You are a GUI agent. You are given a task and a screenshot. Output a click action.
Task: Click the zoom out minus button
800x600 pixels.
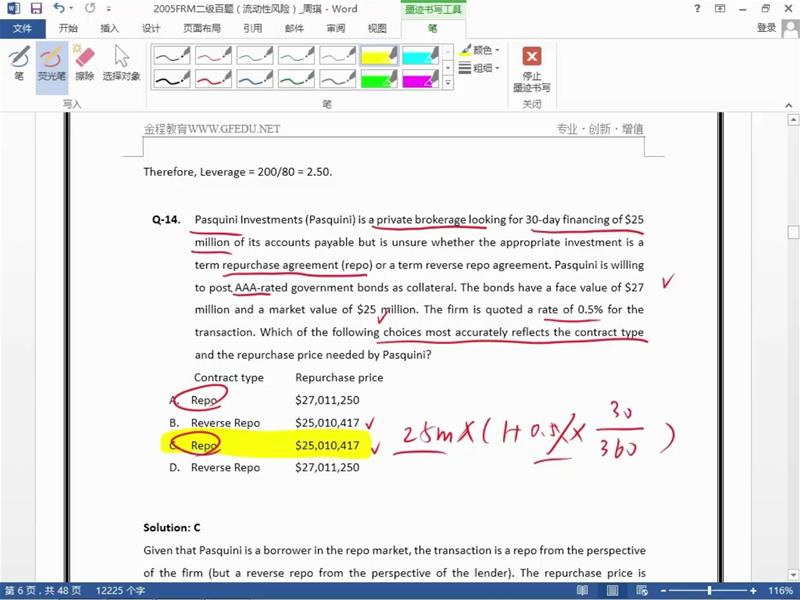pos(663,591)
